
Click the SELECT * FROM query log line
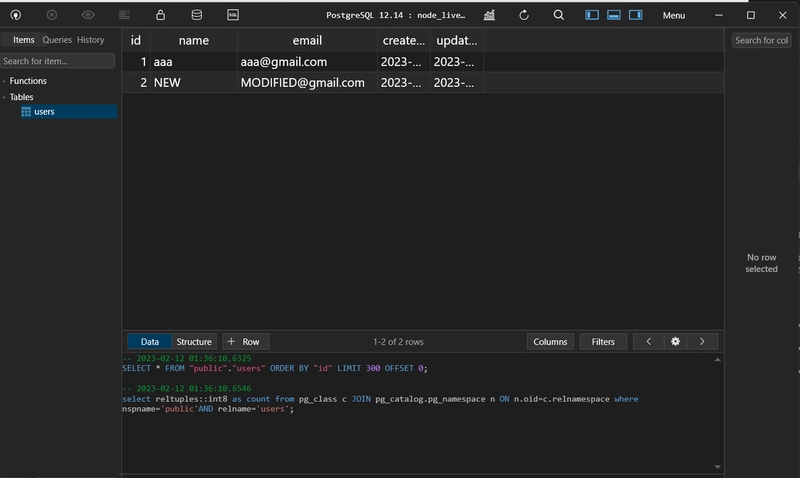(274, 368)
